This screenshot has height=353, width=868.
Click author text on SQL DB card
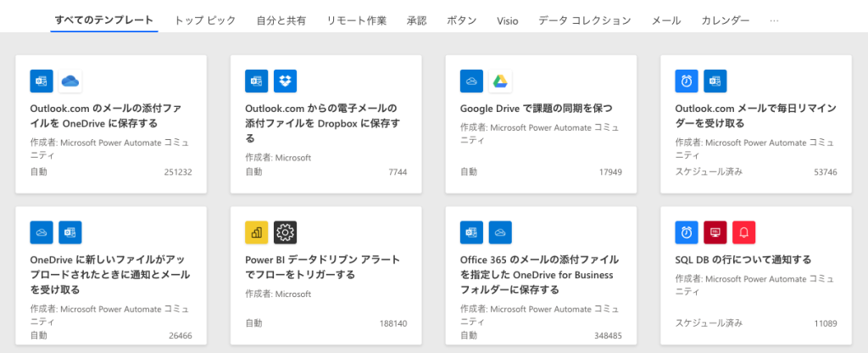[x=754, y=285]
